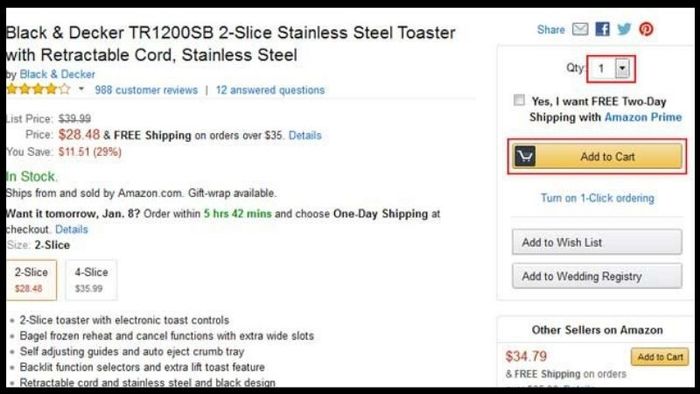Select the 2-Slice size option
Image resolution: width=700 pixels, height=394 pixels.
(31, 280)
